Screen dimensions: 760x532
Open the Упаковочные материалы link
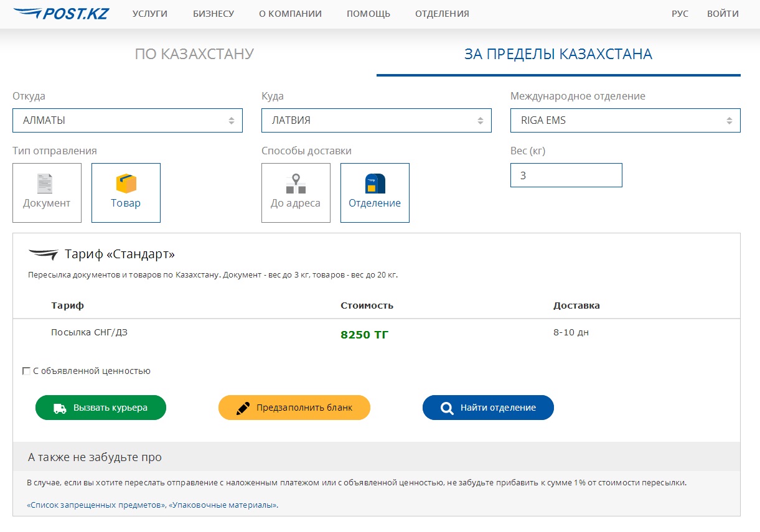click(x=222, y=505)
